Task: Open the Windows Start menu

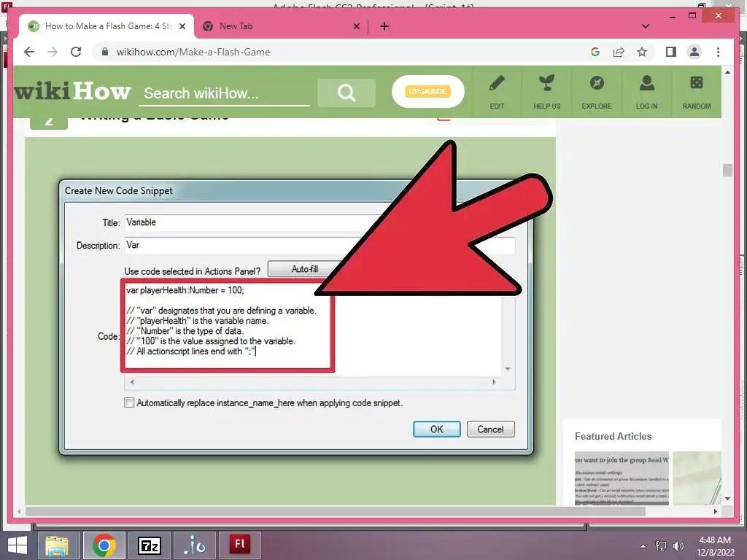Action: pyautogui.click(x=18, y=545)
